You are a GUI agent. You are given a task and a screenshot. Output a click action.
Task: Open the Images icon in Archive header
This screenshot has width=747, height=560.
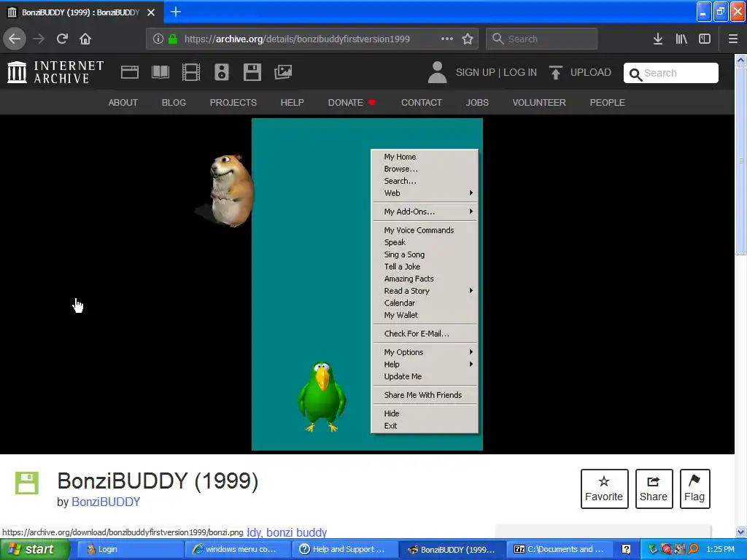[x=283, y=72]
